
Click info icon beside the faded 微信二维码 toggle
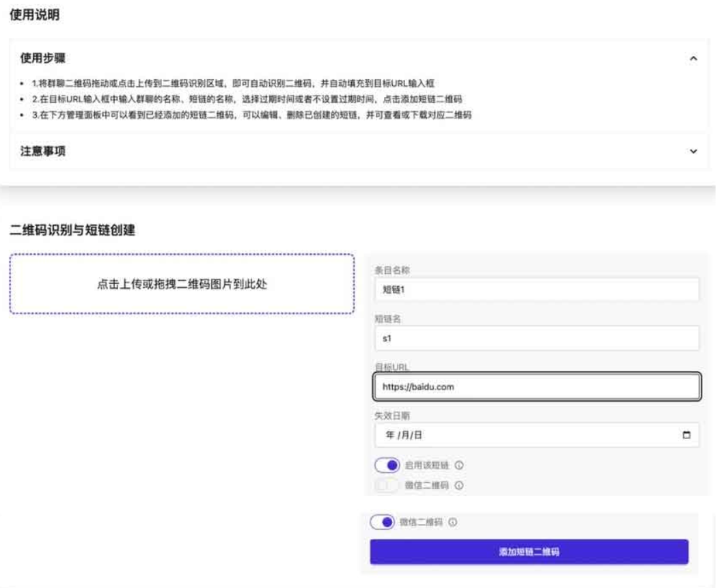(459, 486)
